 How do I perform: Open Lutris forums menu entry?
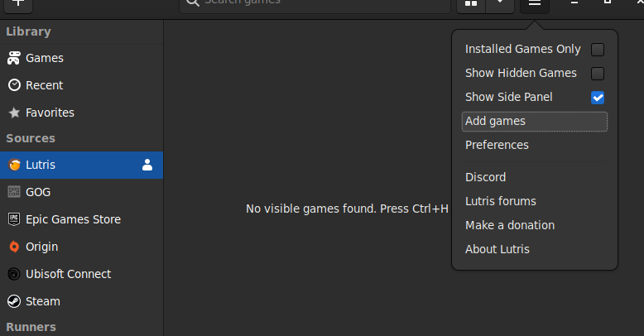535,201
